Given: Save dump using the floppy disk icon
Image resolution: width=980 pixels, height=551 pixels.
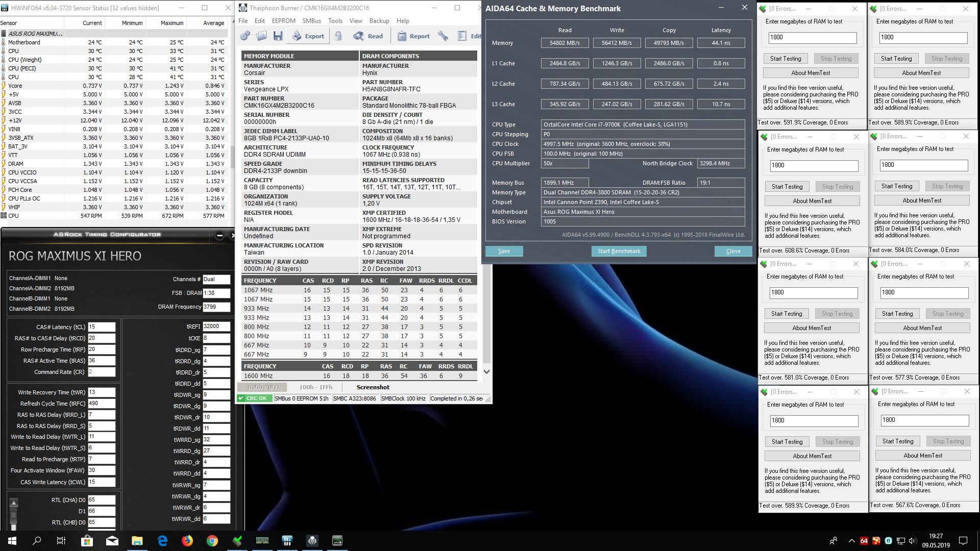Looking at the screenshot, I should click(x=278, y=36).
